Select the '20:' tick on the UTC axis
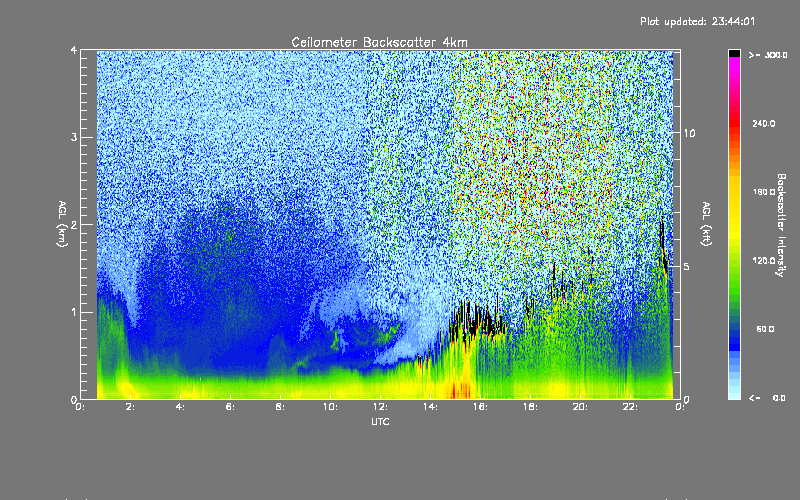The image size is (800, 500). pyautogui.click(x=580, y=407)
